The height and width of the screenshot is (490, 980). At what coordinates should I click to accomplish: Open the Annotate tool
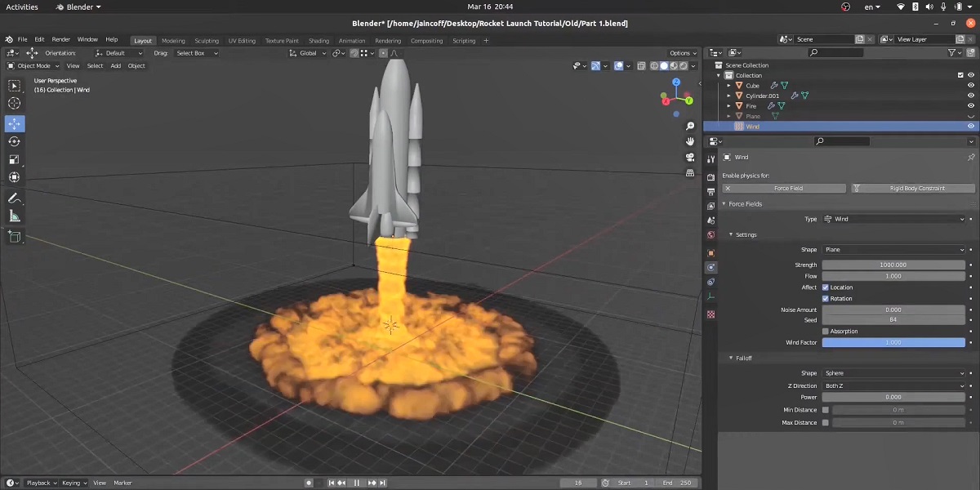(14, 198)
